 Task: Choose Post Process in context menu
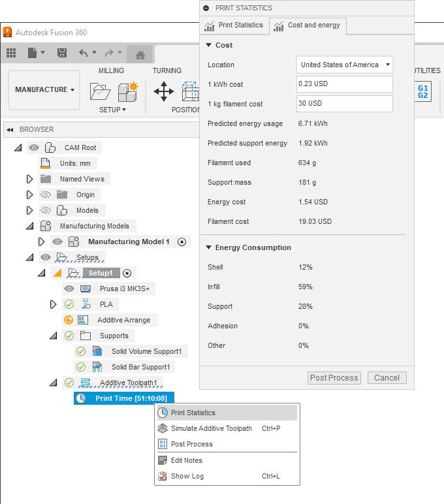(227, 444)
